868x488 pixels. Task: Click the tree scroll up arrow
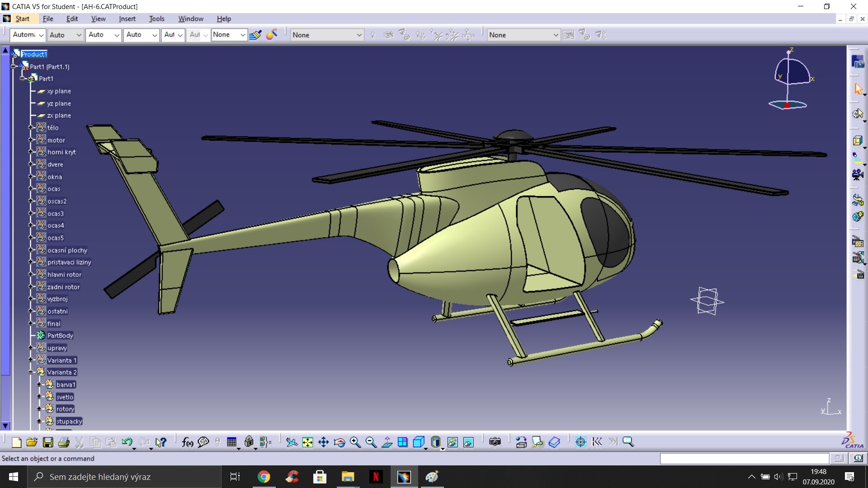point(5,50)
